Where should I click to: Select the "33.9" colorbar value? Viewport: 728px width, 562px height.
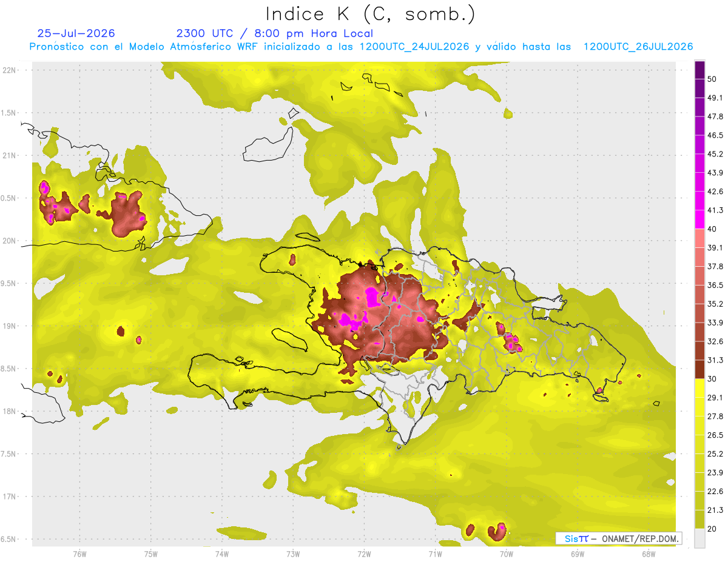click(x=715, y=323)
